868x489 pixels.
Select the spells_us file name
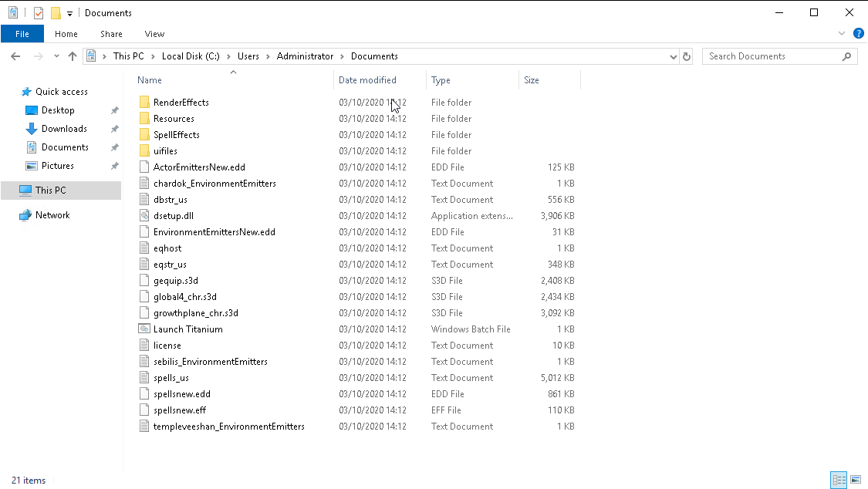(171, 378)
